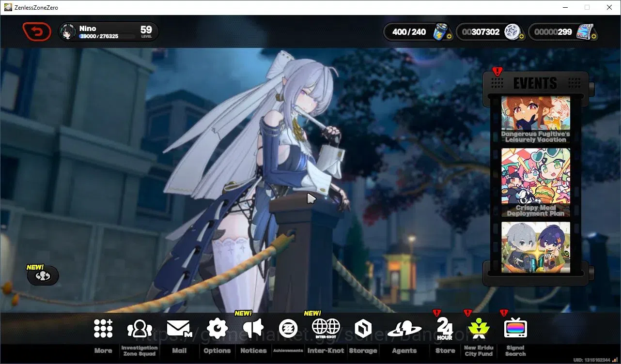Minimize the ZenlessZoneZero window
Viewport: 621px width, 364px height.
pyautogui.click(x=565, y=7)
